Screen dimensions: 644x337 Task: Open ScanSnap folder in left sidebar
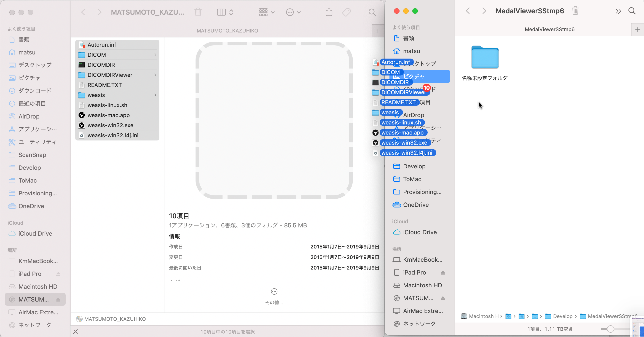click(35, 155)
